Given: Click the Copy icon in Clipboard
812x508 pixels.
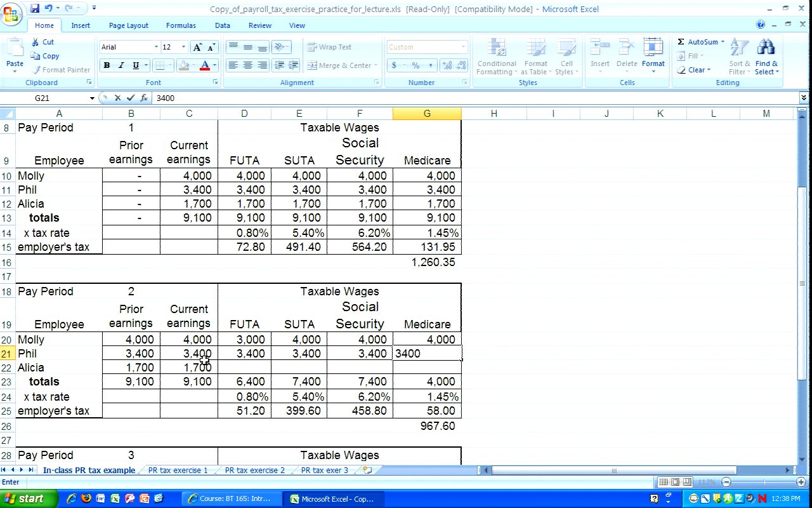Looking at the screenshot, I should coord(36,56).
